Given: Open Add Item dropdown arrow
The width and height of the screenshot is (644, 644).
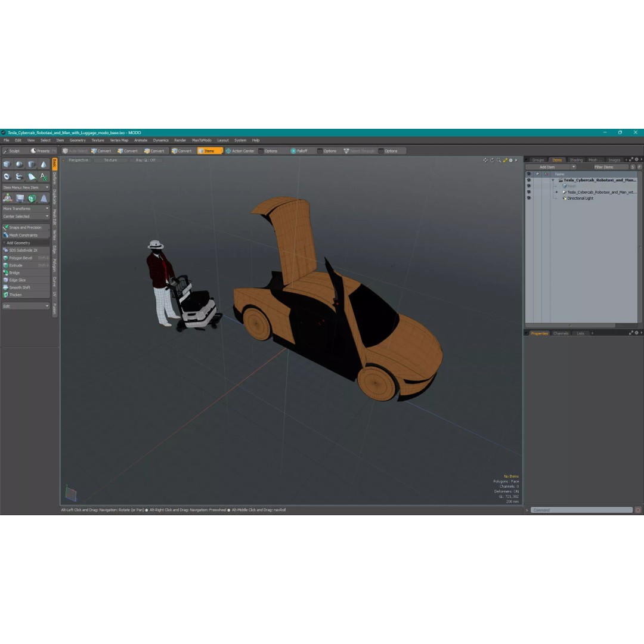Looking at the screenshot, I should coord(574,167).
